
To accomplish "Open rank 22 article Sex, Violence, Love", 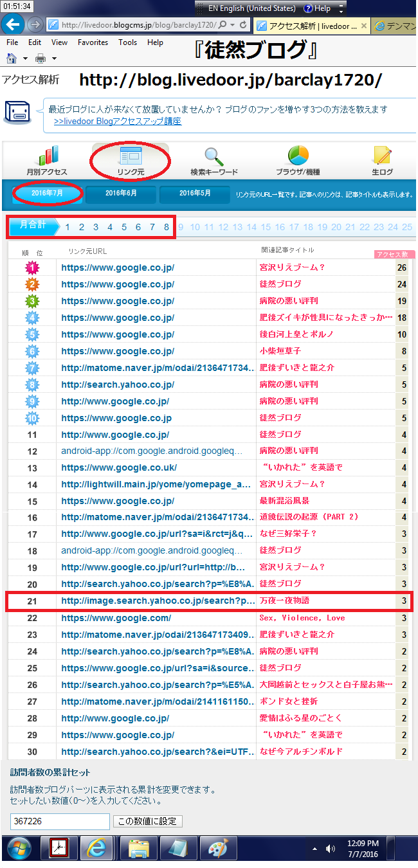I will tap(302, 618).
